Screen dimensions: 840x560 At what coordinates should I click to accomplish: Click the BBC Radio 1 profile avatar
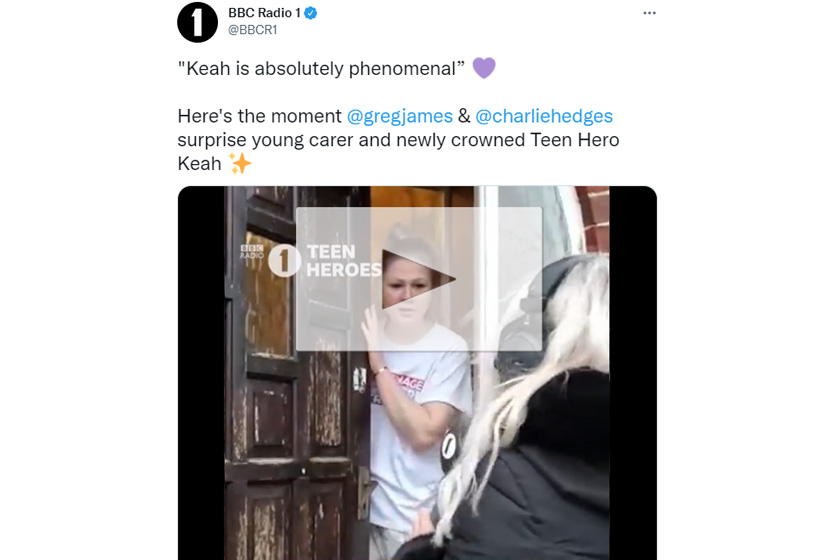point(197,22)
